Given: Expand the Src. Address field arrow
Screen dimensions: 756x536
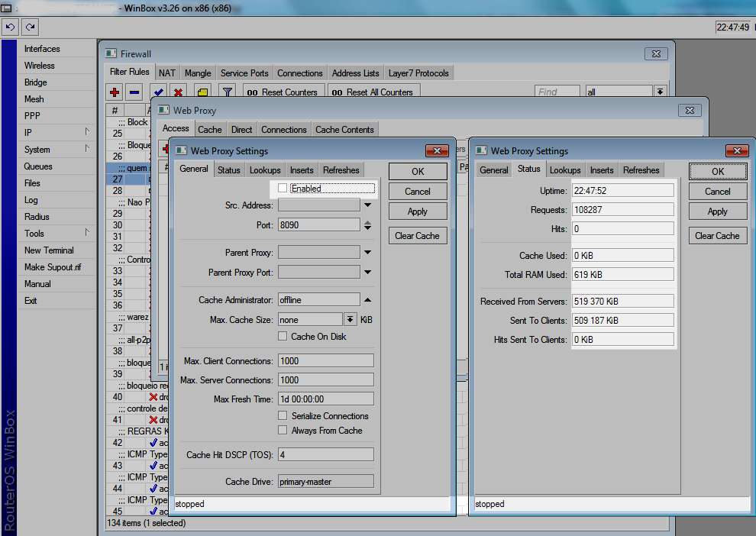Looking at the screenshot, I should 367,205.
